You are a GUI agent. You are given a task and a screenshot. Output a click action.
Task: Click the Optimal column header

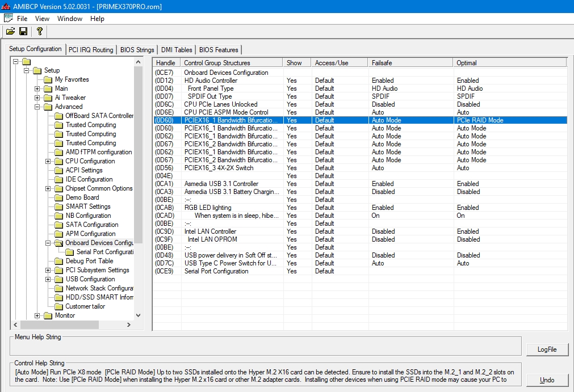pos(510,63)
